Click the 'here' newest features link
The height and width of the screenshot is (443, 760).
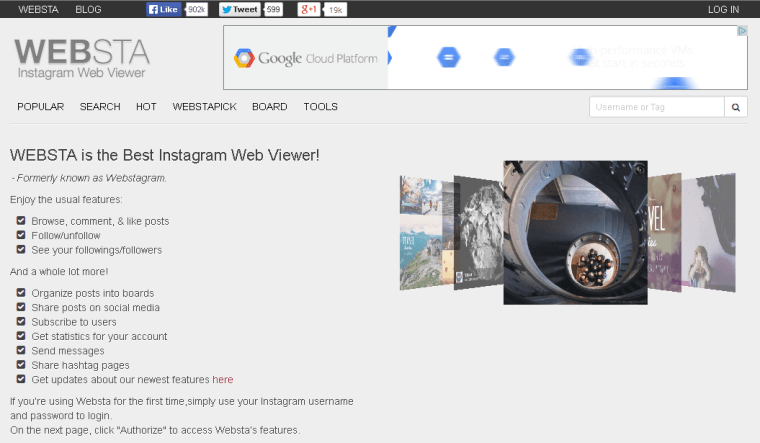click(x=222, y=380)
